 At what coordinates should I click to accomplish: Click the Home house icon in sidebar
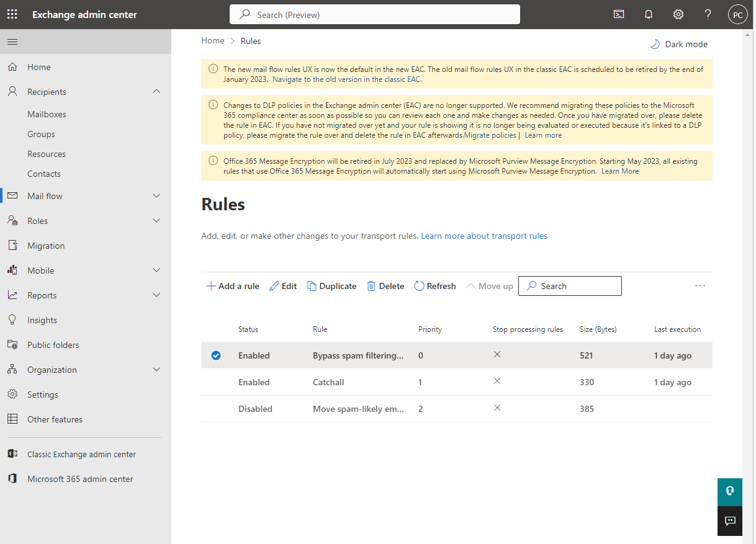[12, 67]
